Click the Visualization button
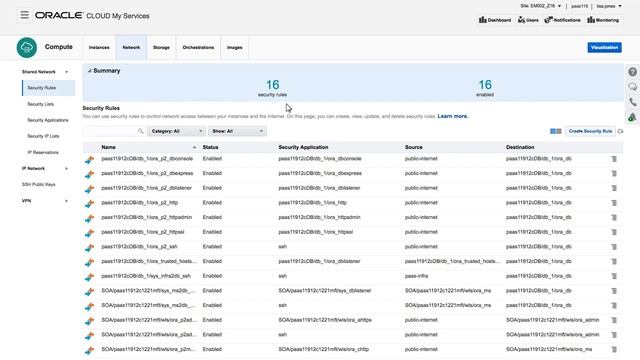The height and width of the screenshot is (360, 640). coord(604,47)
